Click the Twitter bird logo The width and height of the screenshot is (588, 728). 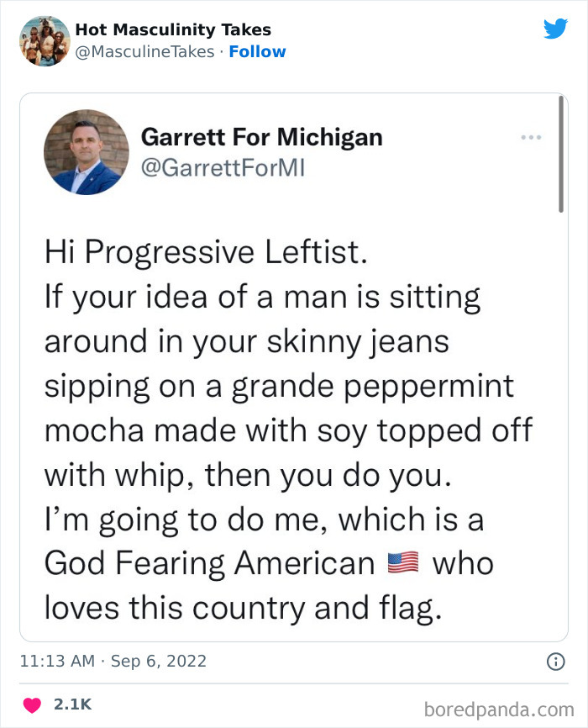555,29
